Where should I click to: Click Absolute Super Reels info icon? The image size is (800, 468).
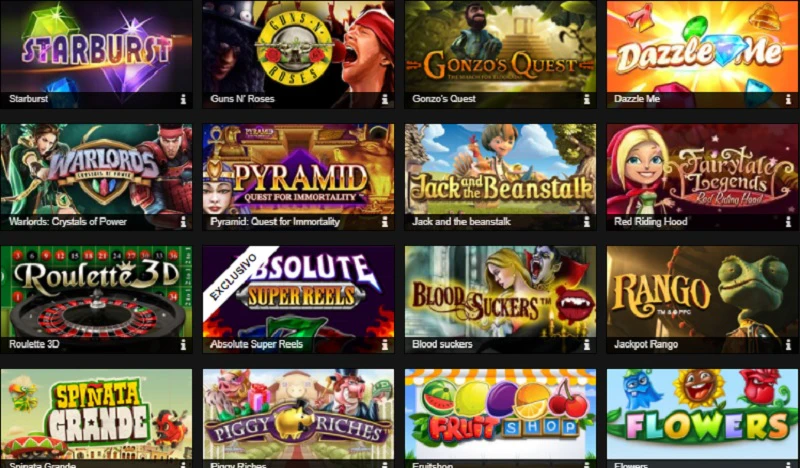[385, 344]
